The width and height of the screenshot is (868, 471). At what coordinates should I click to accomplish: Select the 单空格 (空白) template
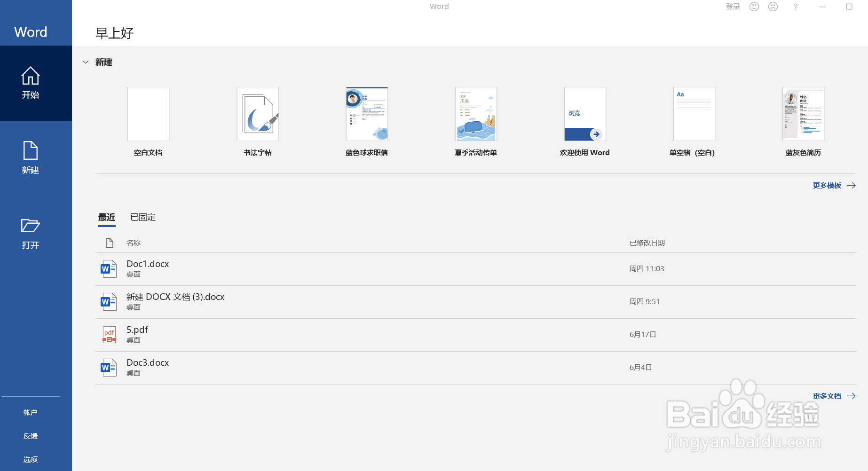[x=694, y=114]
